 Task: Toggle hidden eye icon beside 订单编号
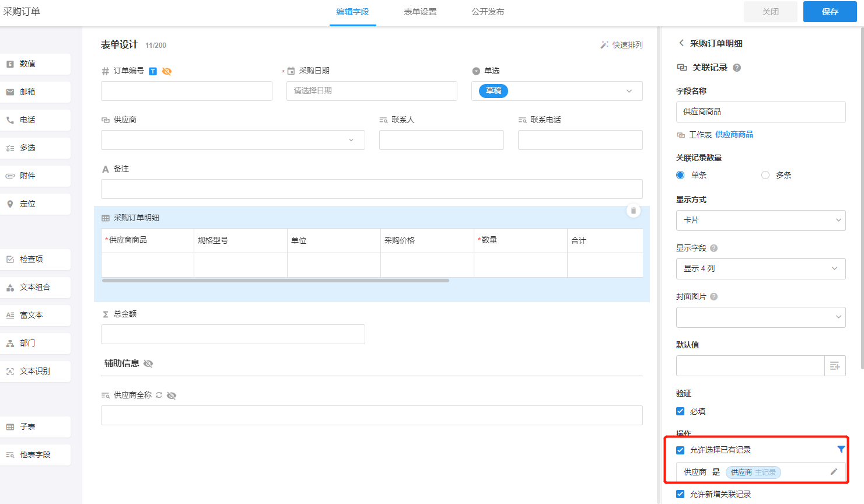click(167, 71)
